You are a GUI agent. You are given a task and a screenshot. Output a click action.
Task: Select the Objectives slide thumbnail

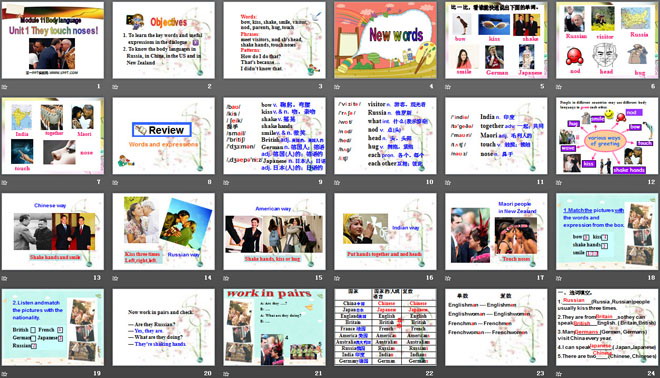[x=163, y=40]
